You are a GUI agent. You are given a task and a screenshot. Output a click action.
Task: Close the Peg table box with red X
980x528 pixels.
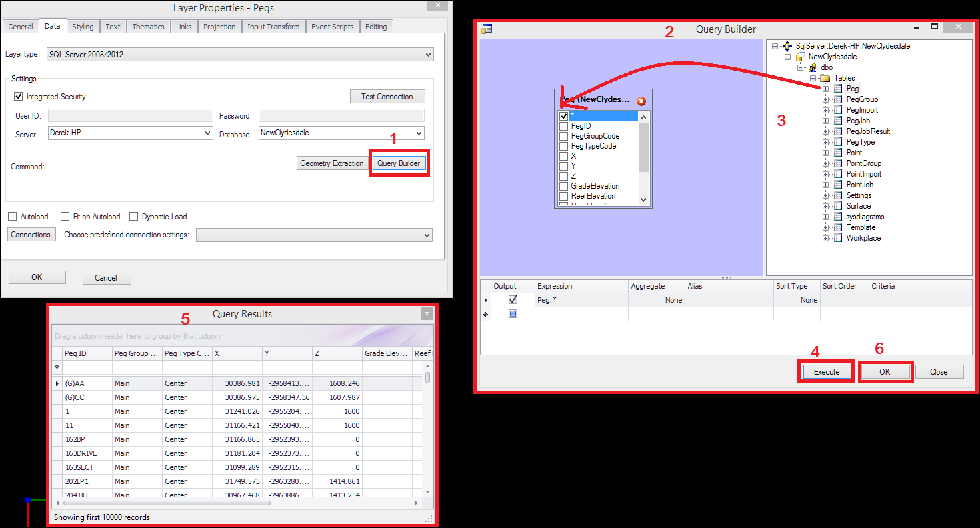[x=641, y=101]
